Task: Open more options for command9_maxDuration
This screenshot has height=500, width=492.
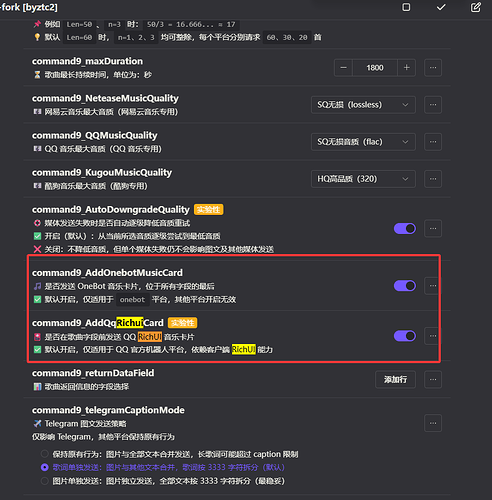Action: pos(433,68)
